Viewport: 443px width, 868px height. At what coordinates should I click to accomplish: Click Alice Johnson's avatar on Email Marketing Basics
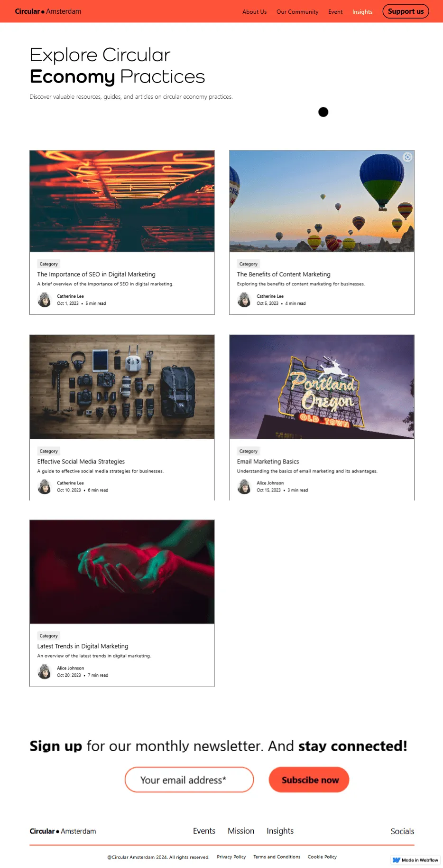[x=244, y=487]
